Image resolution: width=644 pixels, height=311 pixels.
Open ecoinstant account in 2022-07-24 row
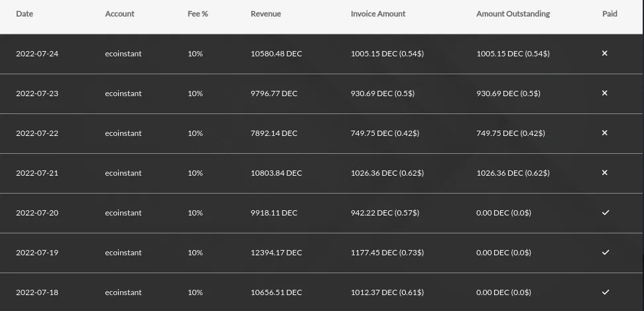[123, 54]
